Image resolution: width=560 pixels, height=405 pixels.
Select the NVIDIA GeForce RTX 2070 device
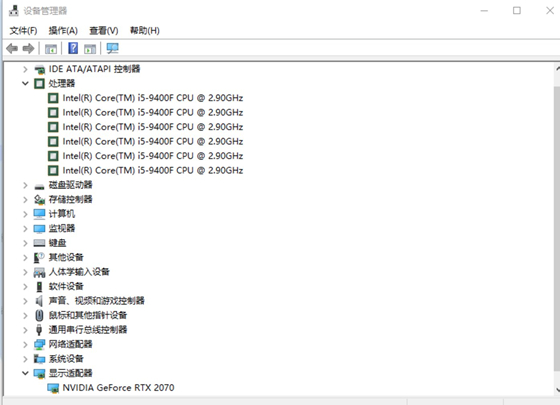coord(118,388)
